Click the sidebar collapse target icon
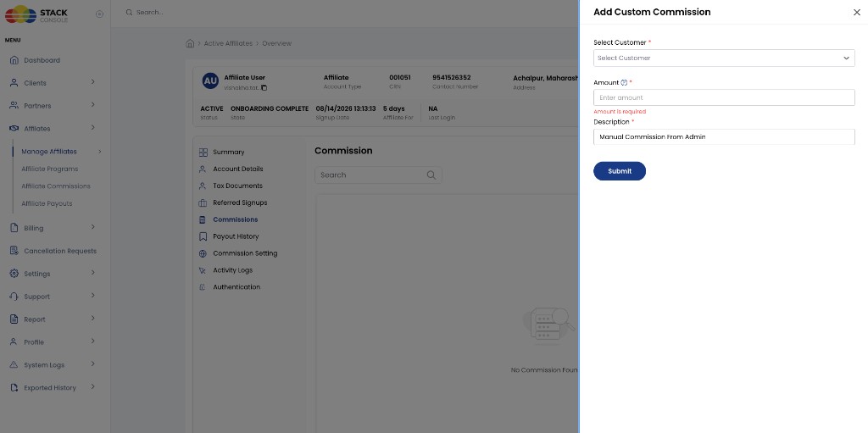The width and height of the screenshot is (868, 433). point(100,14)
